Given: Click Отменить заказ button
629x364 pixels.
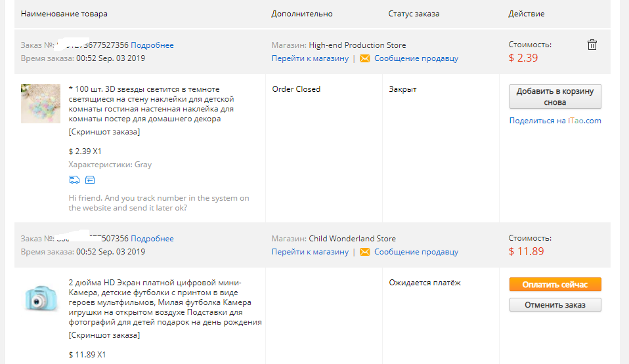Looking at the screenshot, I should point(555,305).
